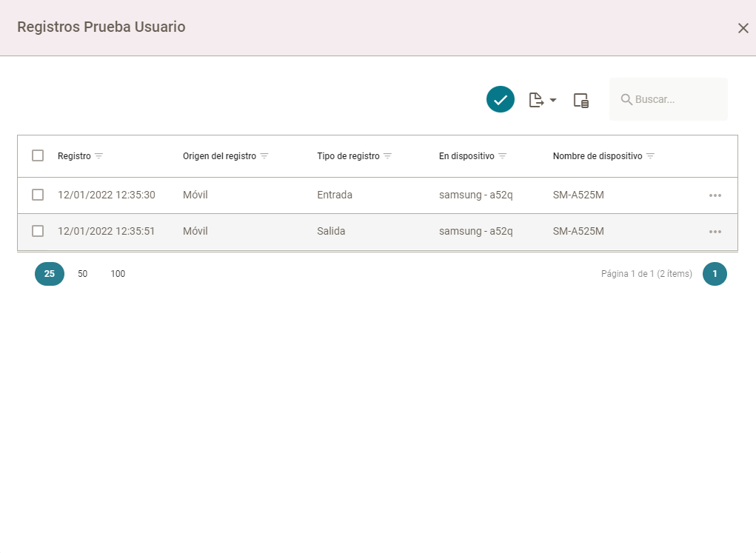
Task: Close the Registros Prueba Usuario dialog
Action: [743, 28]
